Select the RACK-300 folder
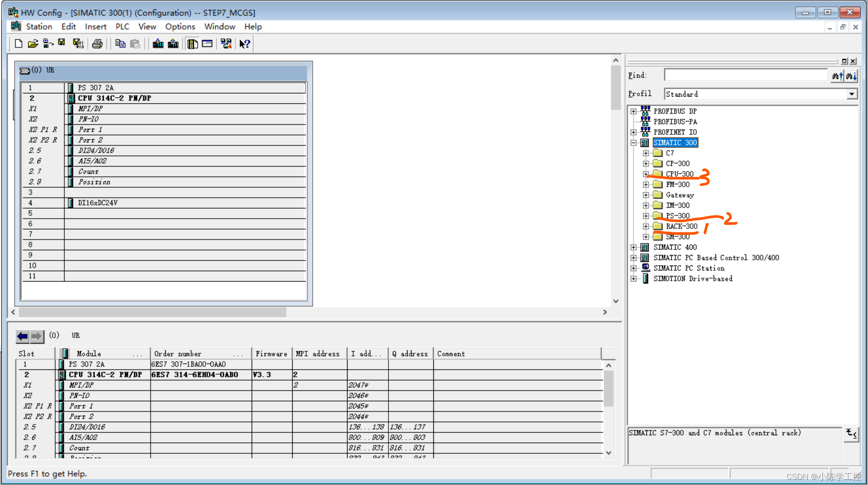The height and width of the screenshot is (485, 868). click(681, 226)
